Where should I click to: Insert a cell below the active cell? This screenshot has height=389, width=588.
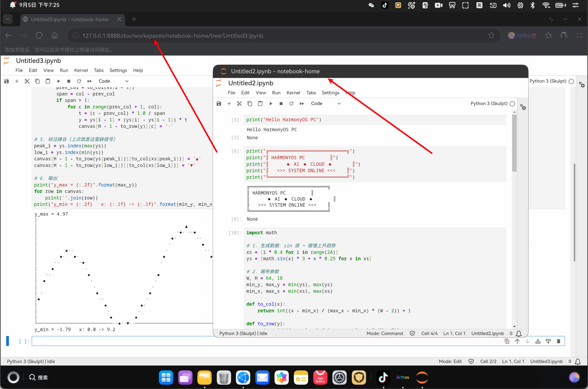[x=548, y=341]
